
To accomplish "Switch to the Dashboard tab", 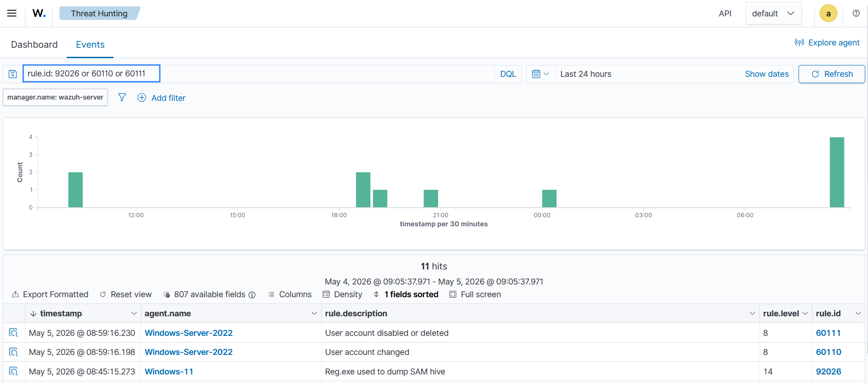I will point(35,45).
